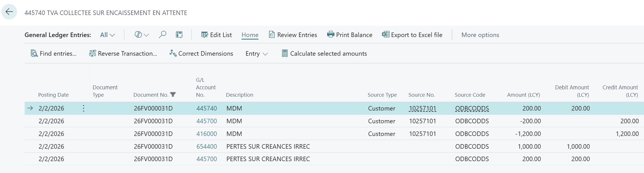This screenshot has width=644, height=173.
Task: Select Reverse Transaction... action
Action: click(x=123, y=53)
